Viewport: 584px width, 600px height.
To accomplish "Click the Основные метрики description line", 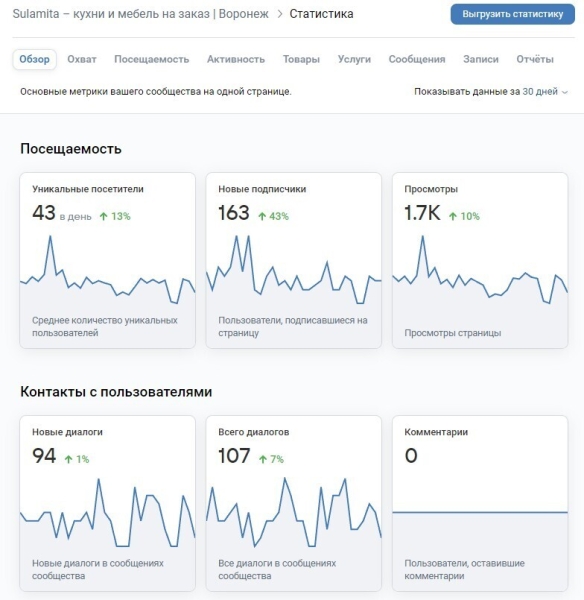I will 156,92.
